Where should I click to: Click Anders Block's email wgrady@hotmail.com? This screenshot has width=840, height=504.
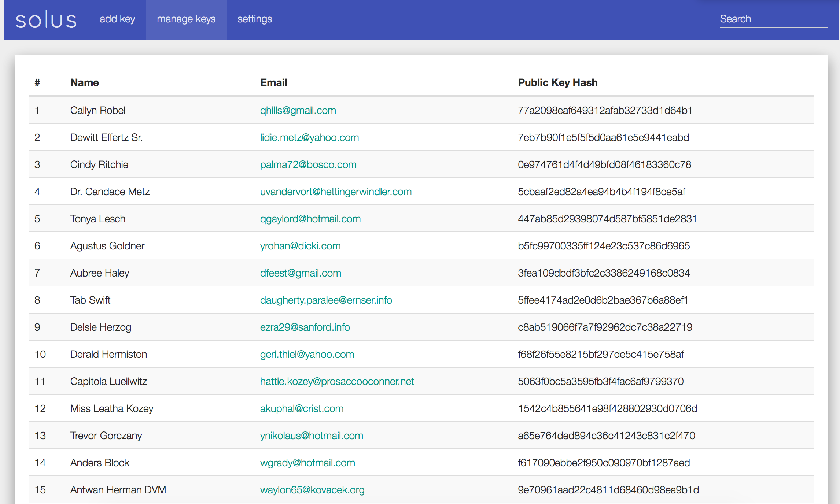(307, 463)
